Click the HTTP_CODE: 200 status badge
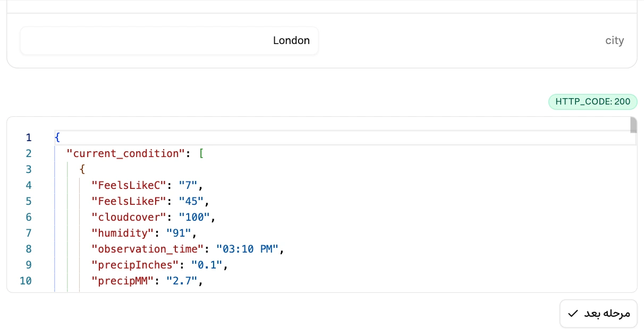This screenshot has height=329, width=644. click(x=592, y=101)
